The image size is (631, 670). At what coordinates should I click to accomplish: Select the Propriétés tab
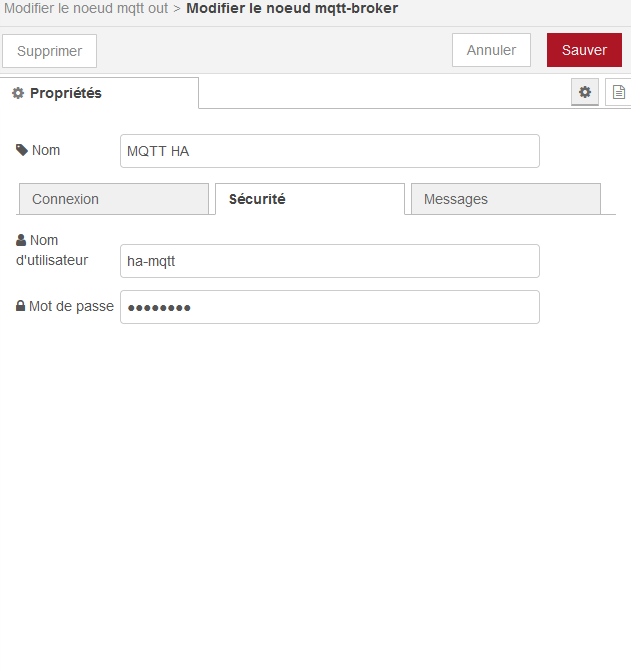(99, 93)
